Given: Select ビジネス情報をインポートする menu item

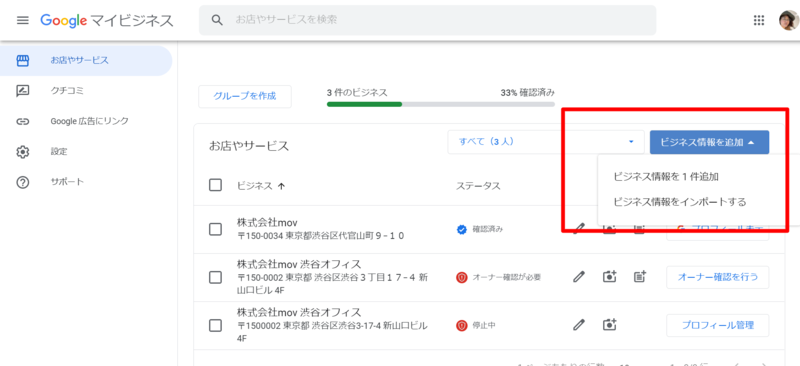Looking at the screenshot, I should 680,202.
